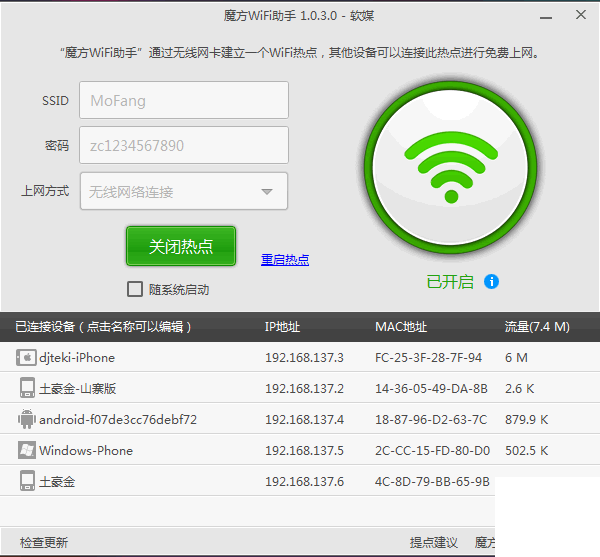Viewport: 600px width, 557px height.
Task: Edit the device name Windows-Phone
Action: point(86,450)
